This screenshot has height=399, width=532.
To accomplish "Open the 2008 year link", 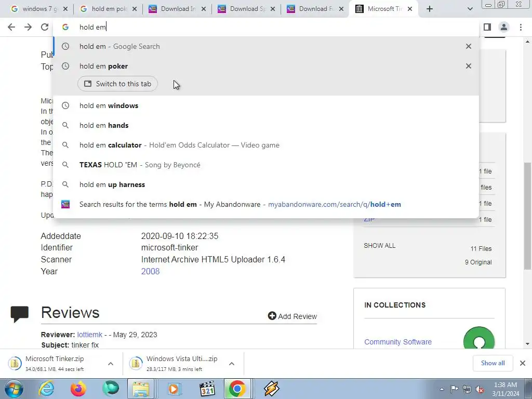I will 150,271.
